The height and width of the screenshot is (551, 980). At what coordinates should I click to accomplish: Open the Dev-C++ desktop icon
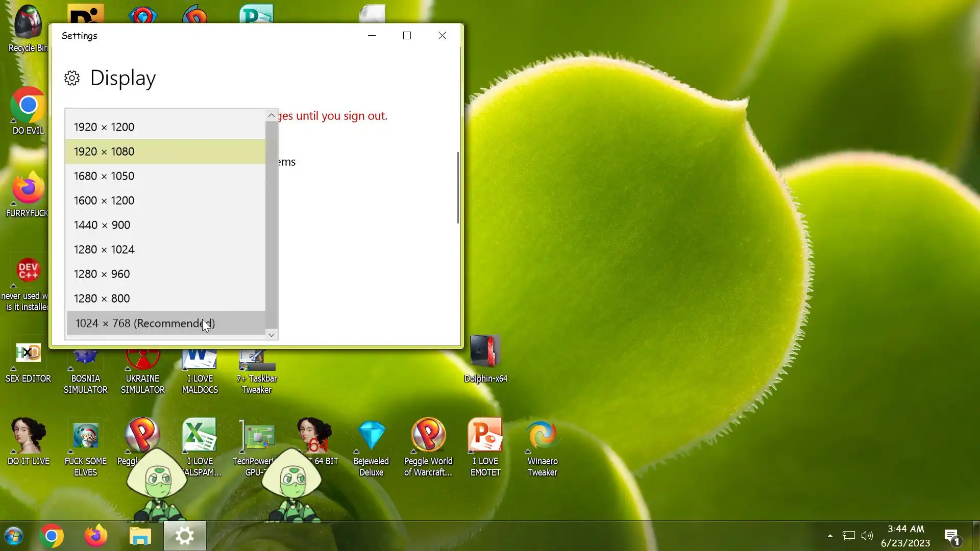pyautogui.click(x=28, y=270)
